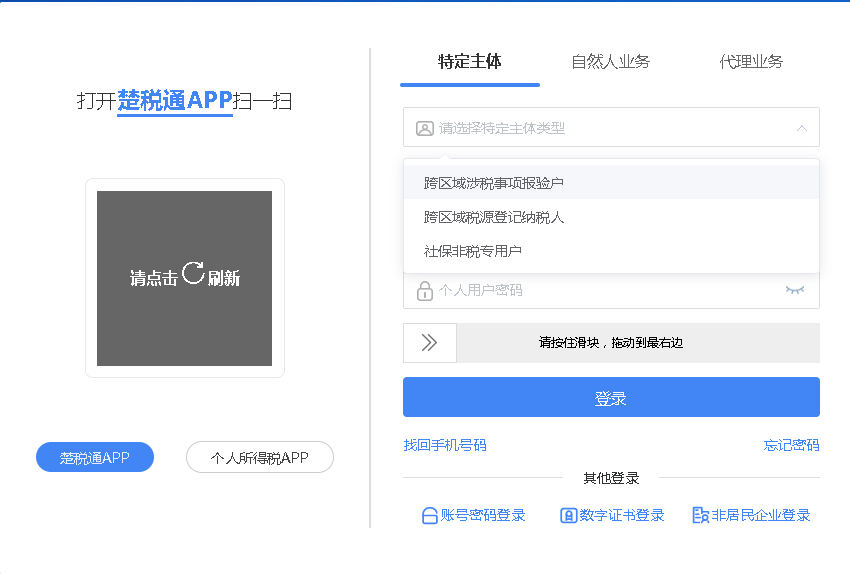The image size is (850, 574).
Task: Click the lock icon in password field
Action: (424, 291)
